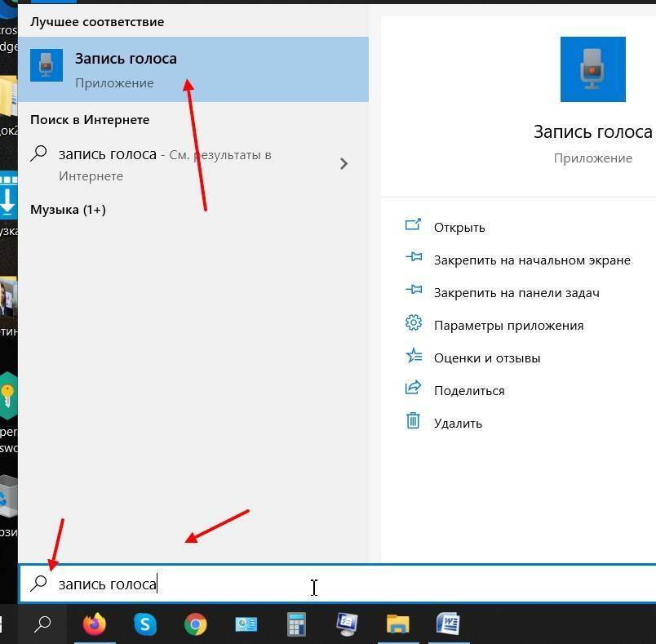Click the large Запись голоса app icon
This screenshot has width=656, height=644.
(592, 69)
